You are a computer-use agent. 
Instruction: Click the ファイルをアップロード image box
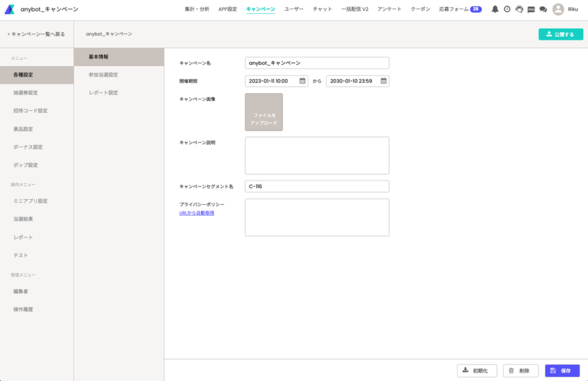tap(264, 112)
